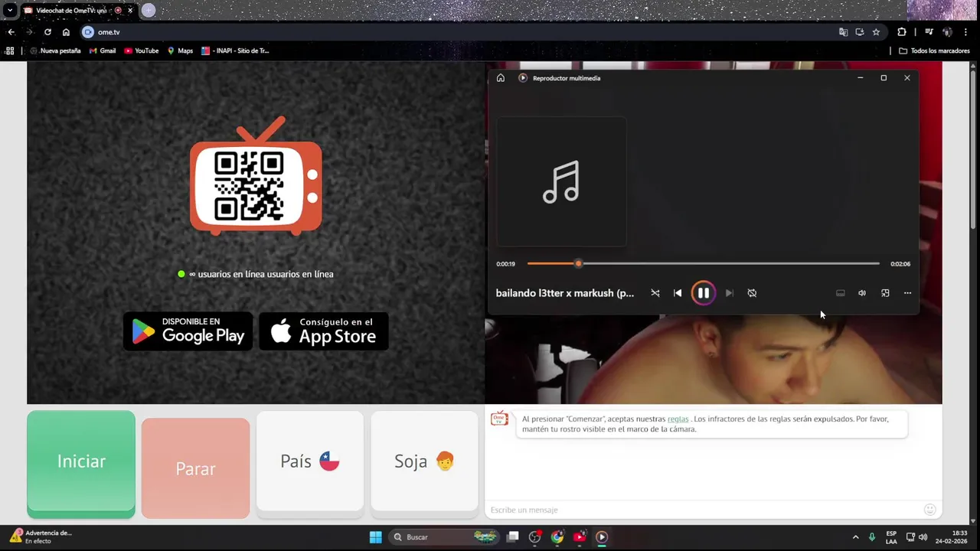
Task: Translate this page icon in the address bar
Action: (843, 32)
